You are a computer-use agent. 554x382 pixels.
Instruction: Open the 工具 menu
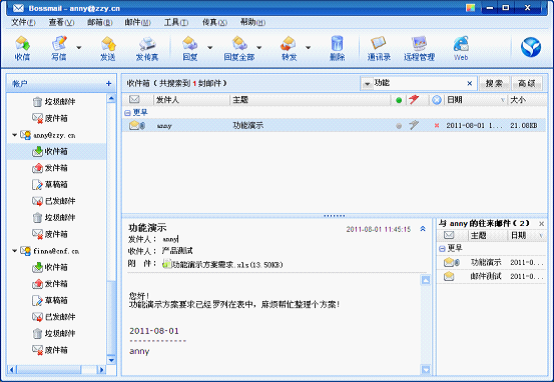click(x=176, y=23)
